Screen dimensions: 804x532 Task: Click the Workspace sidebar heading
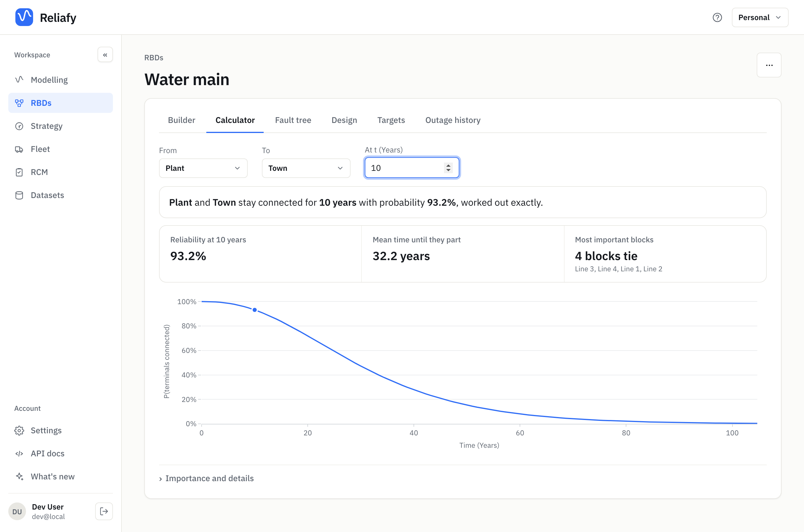pos(32,55)
